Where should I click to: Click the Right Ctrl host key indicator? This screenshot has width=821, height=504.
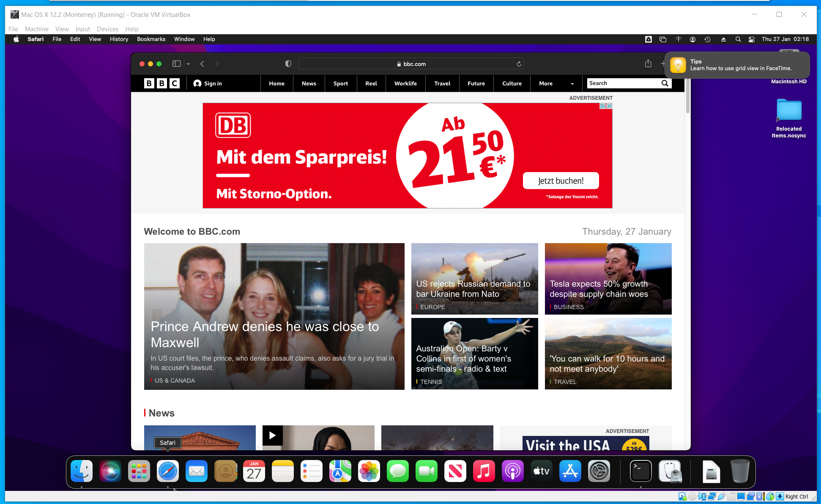(x=796, y=496)
